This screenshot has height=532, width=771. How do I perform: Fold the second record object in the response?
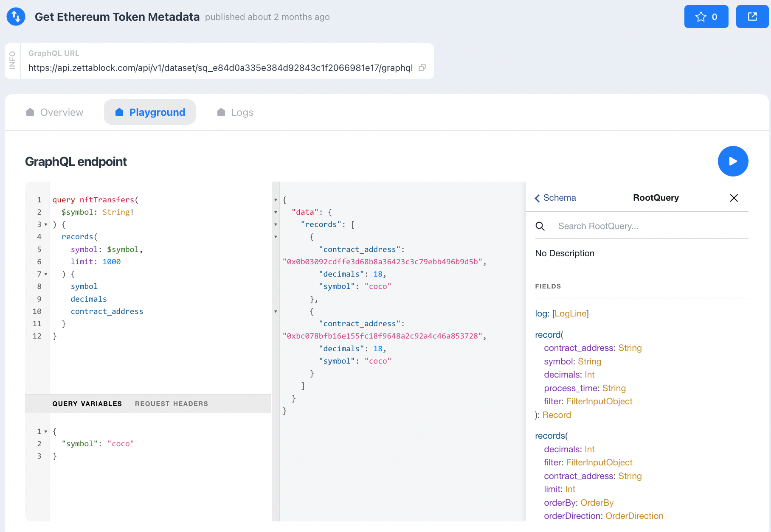click(x=276, y=311)
